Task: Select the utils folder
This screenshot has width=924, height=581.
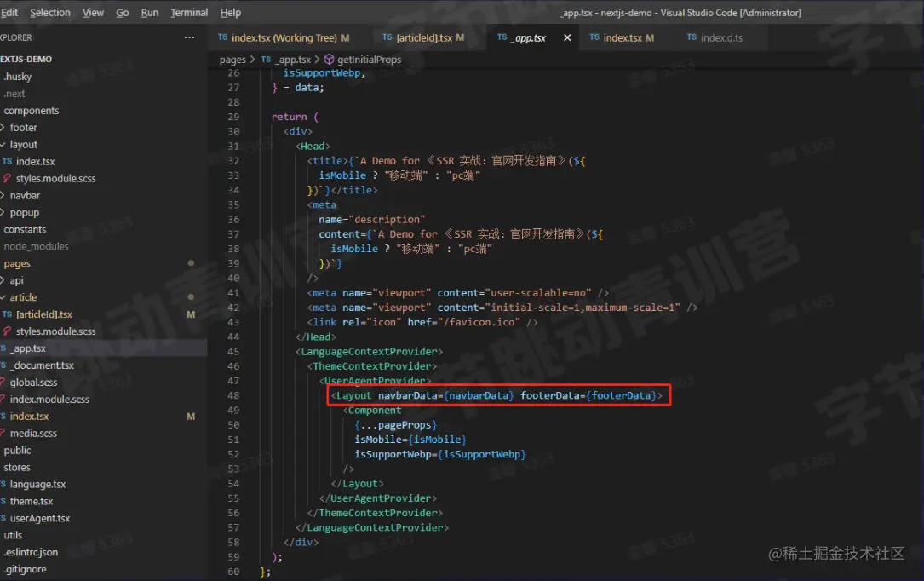Action: (x=13, y=535)
